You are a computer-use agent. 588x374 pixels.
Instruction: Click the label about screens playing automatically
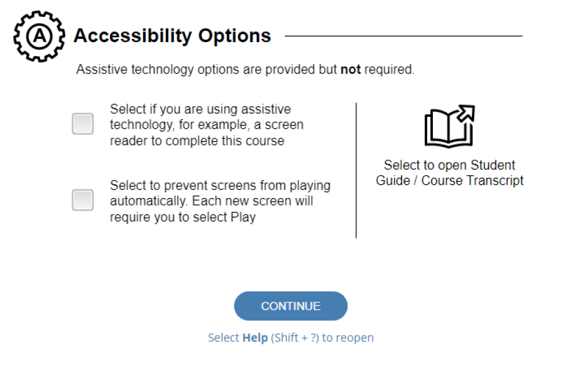[x=220, y=201]
